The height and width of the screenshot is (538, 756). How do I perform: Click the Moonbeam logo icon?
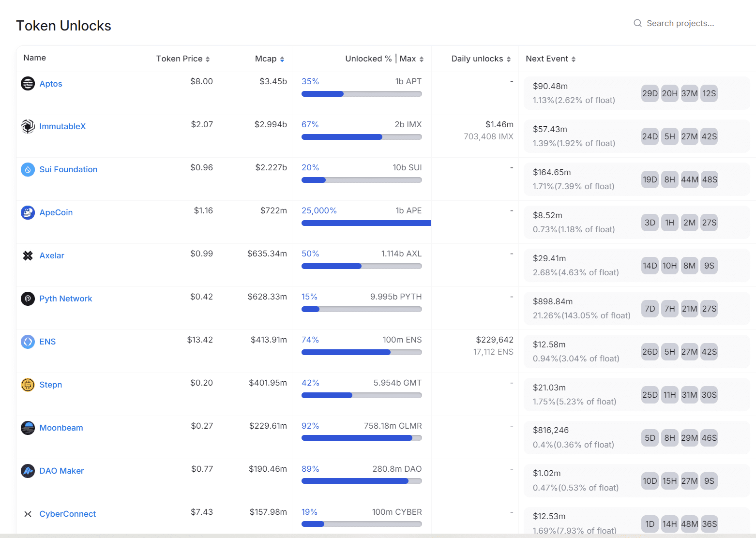[28, 428]
